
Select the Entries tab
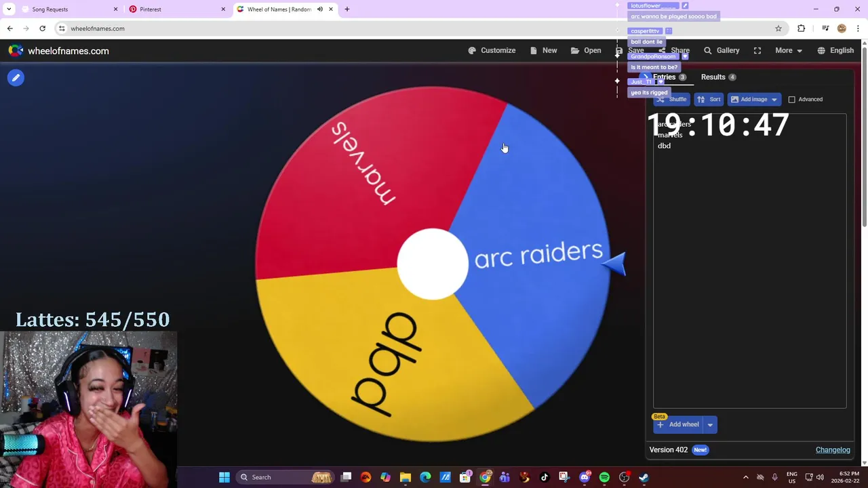(x=669, y=77)
